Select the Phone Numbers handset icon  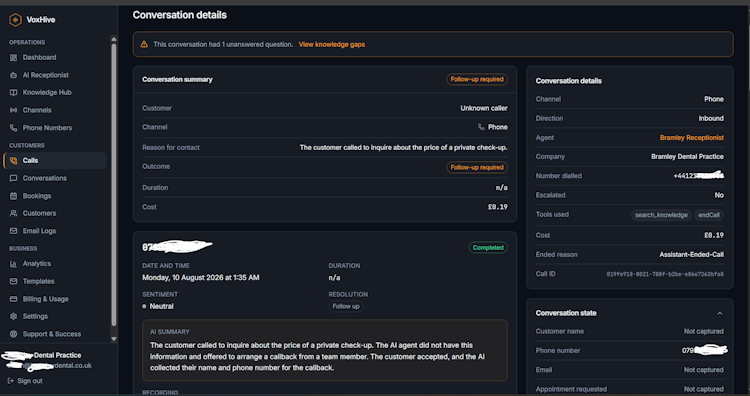pos(13,128)
